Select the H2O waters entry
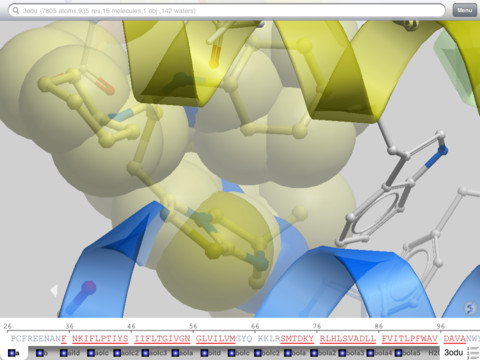The height and width of the screenshot is (360, 480). click(x=433, y=353)
